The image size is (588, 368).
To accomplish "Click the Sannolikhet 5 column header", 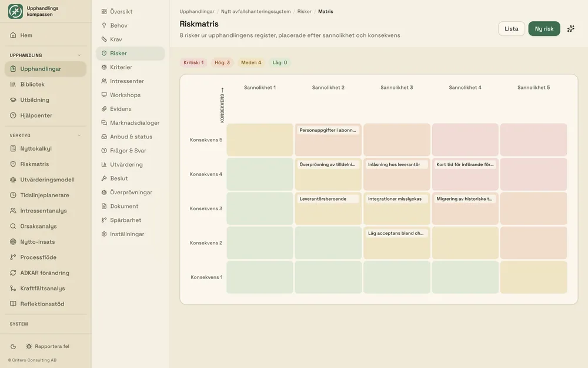I will coord(533,88).
